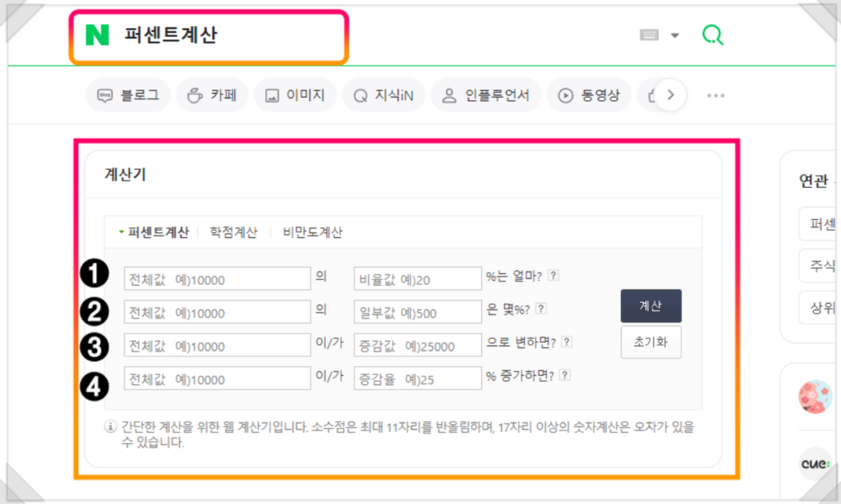Select the 비만도계산 calculator tab
841x504 pixels.
[x=312, y=232]
